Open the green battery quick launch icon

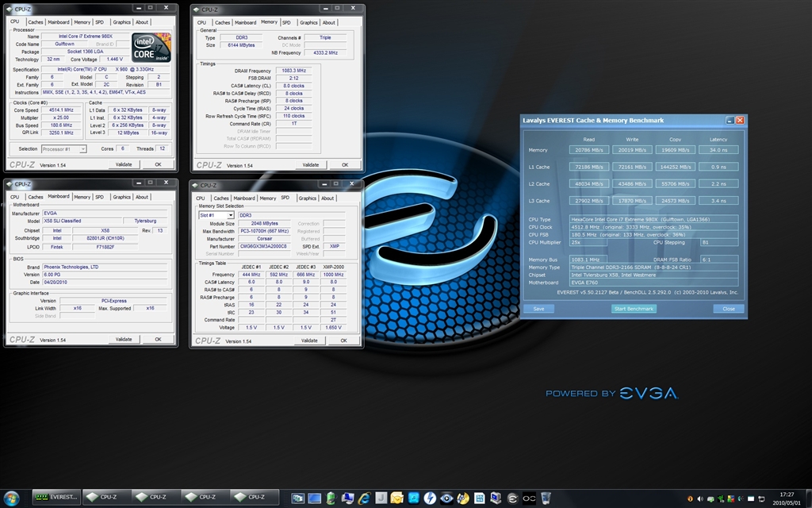(x=331, y=498)
